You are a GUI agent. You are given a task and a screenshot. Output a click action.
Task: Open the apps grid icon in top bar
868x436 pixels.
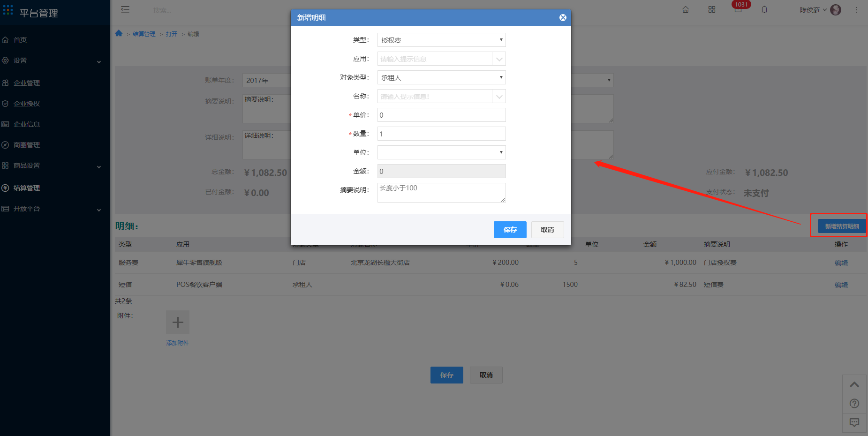pos(712,10)
